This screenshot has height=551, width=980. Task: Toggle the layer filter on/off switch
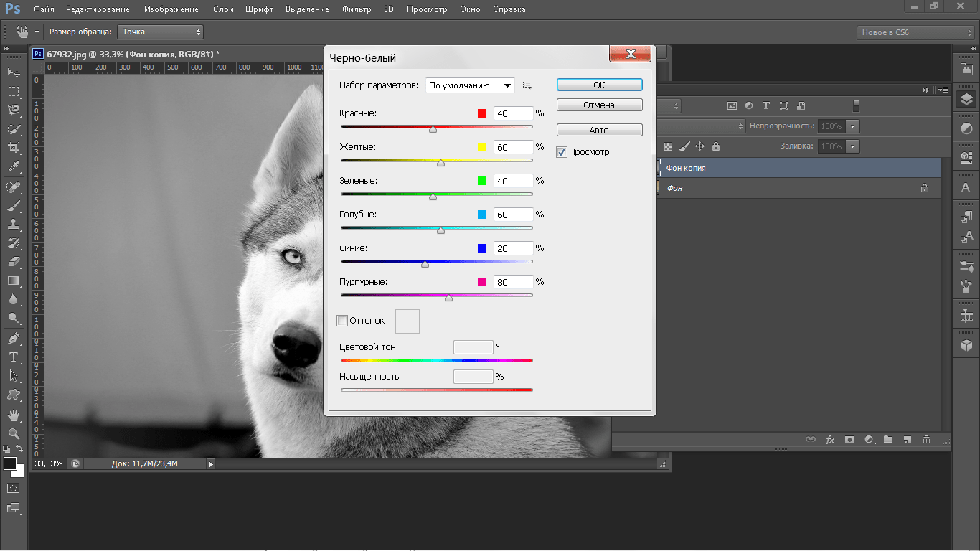point(856,105)
